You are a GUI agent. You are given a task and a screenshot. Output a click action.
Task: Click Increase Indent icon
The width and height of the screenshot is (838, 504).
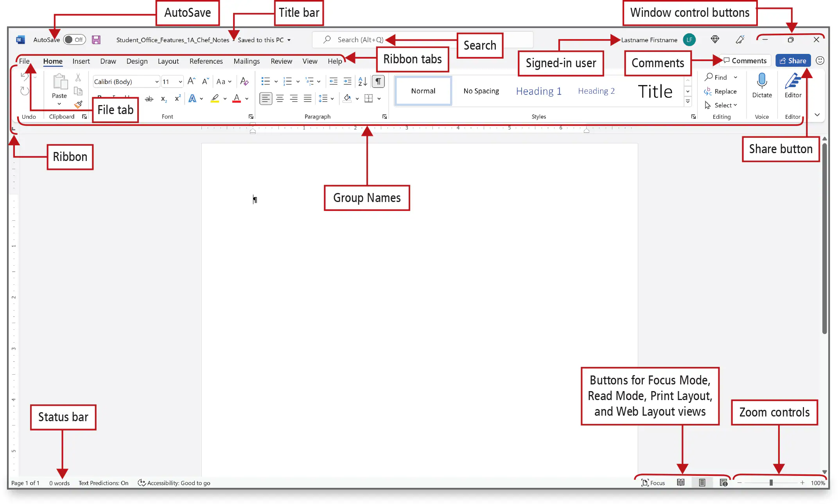click(x=347, y=81)
